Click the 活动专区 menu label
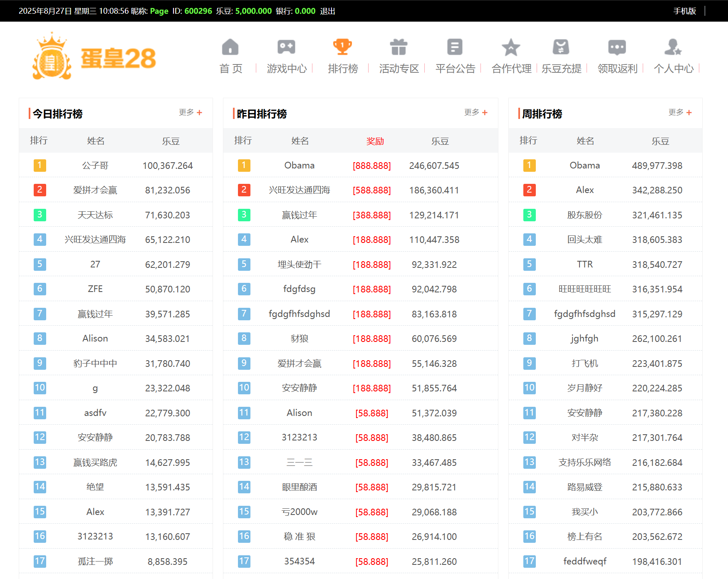Image resolution: width=728 pixels, height=579 pixels. 399,69
